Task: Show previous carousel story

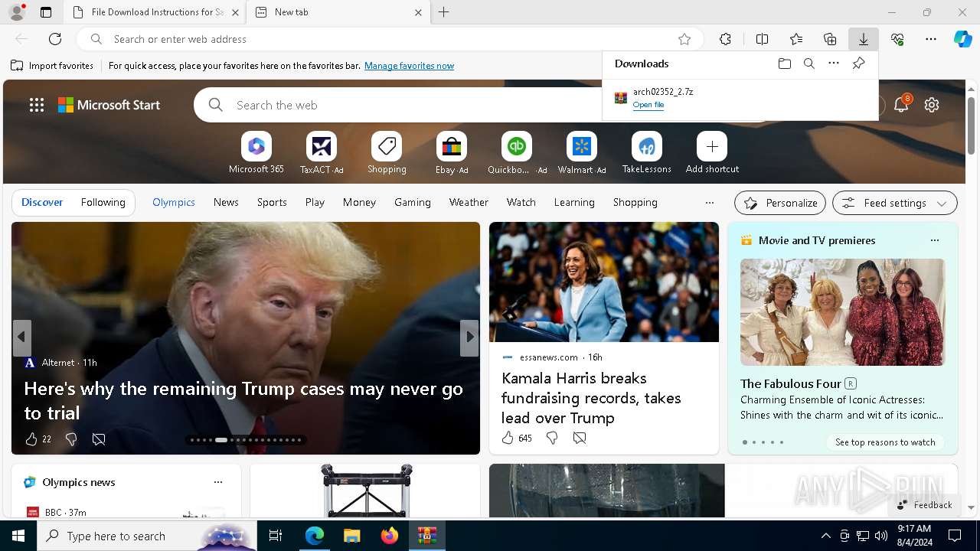Action: tap(21, 337)
